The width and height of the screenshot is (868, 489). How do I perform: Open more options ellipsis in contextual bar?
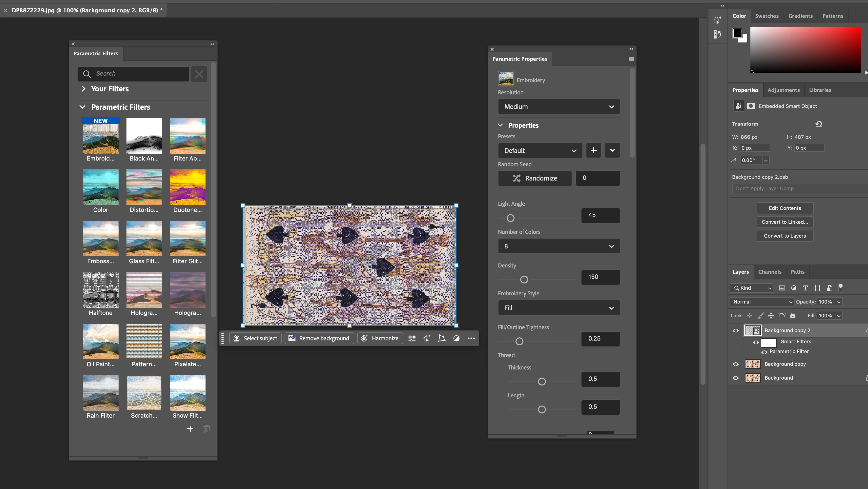click(x=471, y=338)
